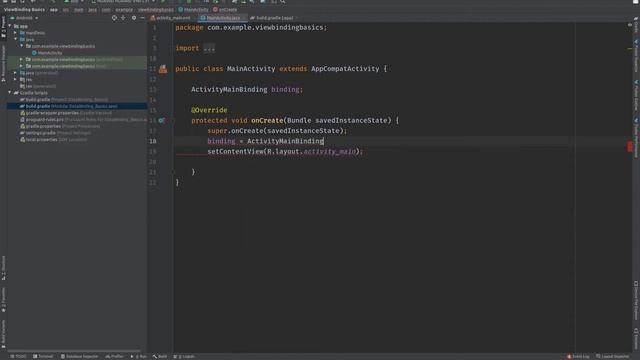Open the device selector dropdown in toolbar

[x=122, y=2]
